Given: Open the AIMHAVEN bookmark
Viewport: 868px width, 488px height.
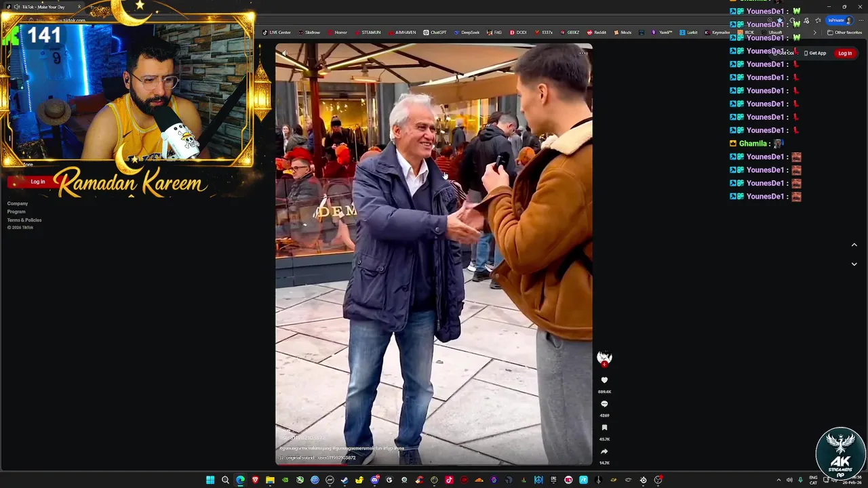Looking at the screenshot, I should [x=401, y=33].
